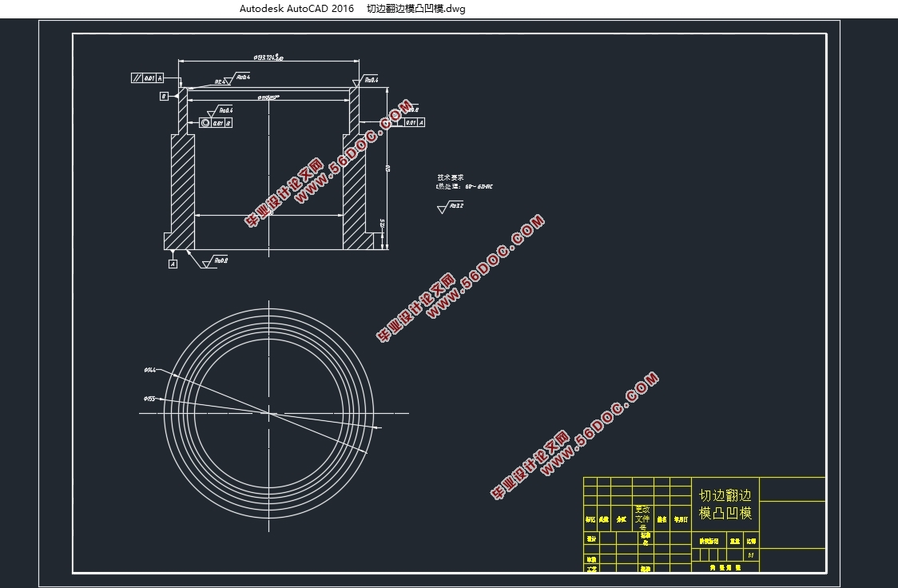
Task: Select the 更改文件号 cell in title block
Action: [642, 518]
